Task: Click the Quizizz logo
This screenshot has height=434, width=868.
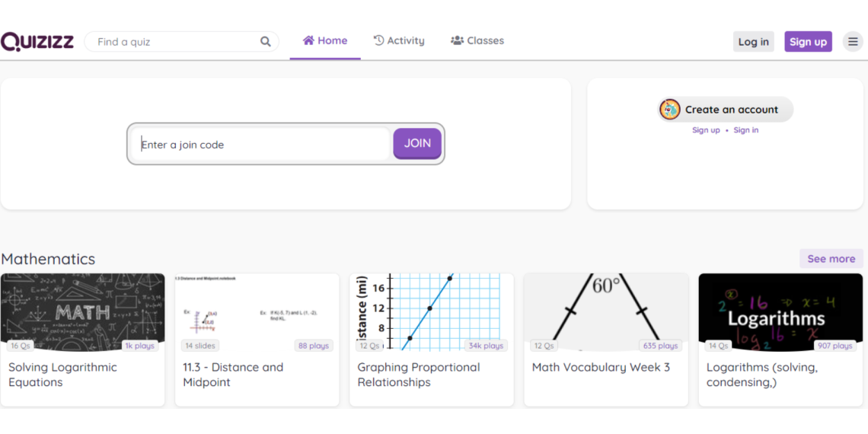Action: (x=37, y=41)
